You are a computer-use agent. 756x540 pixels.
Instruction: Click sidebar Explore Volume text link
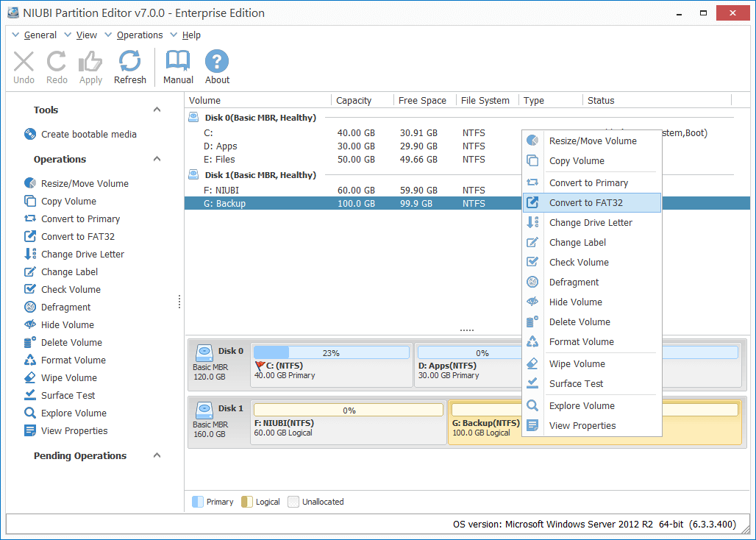tap(74, 413)
